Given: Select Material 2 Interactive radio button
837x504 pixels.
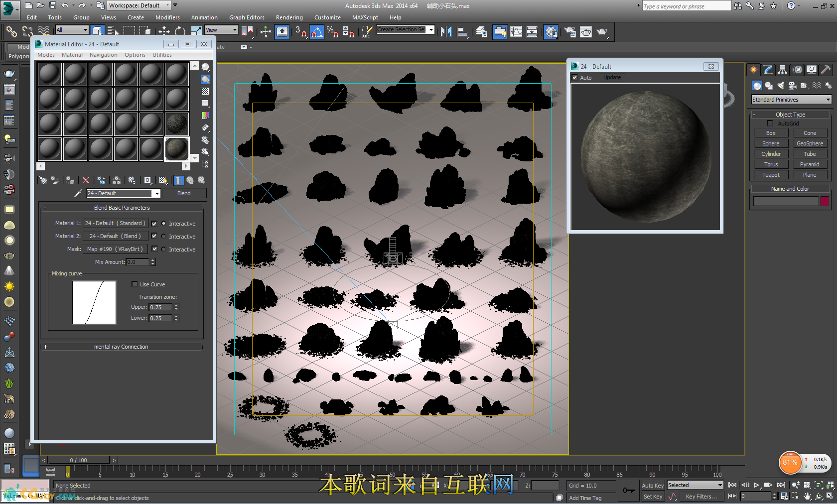Looking at the screenshot, I should 163,236.
